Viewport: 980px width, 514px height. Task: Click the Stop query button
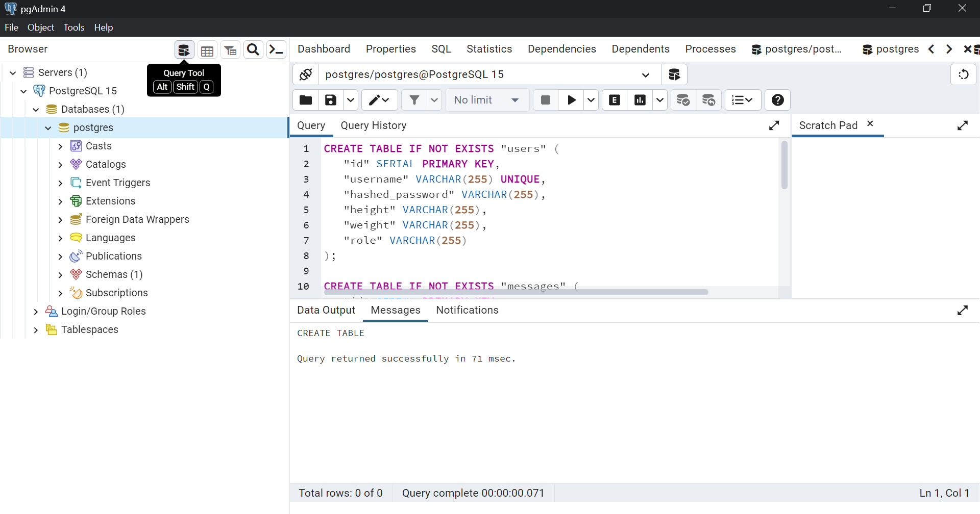(x=545, y=100)
